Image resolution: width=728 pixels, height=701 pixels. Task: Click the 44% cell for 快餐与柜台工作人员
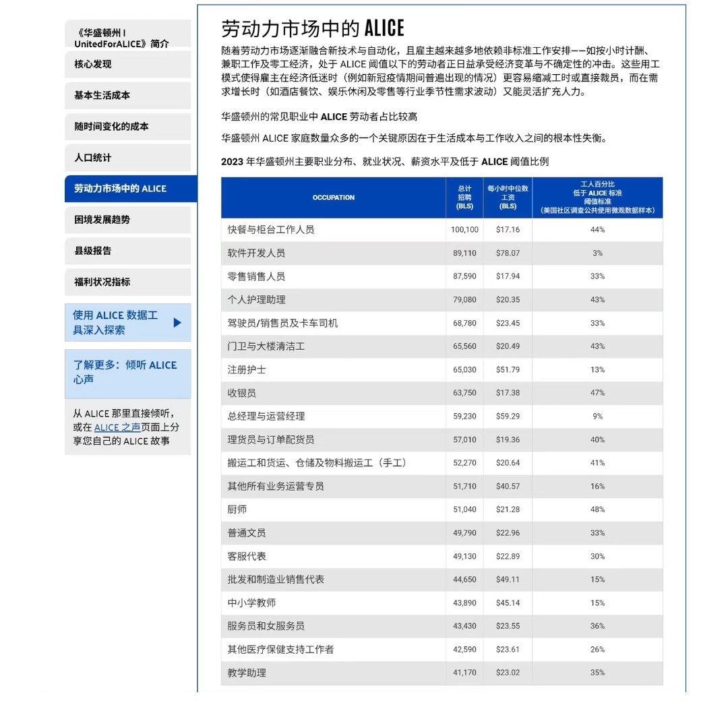coord(597,230)
